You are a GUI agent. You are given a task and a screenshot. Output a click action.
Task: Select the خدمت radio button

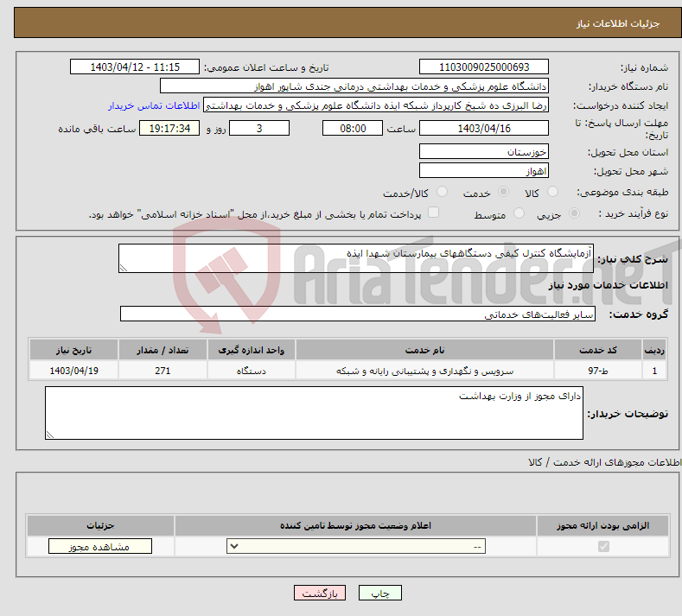(503, 192)
